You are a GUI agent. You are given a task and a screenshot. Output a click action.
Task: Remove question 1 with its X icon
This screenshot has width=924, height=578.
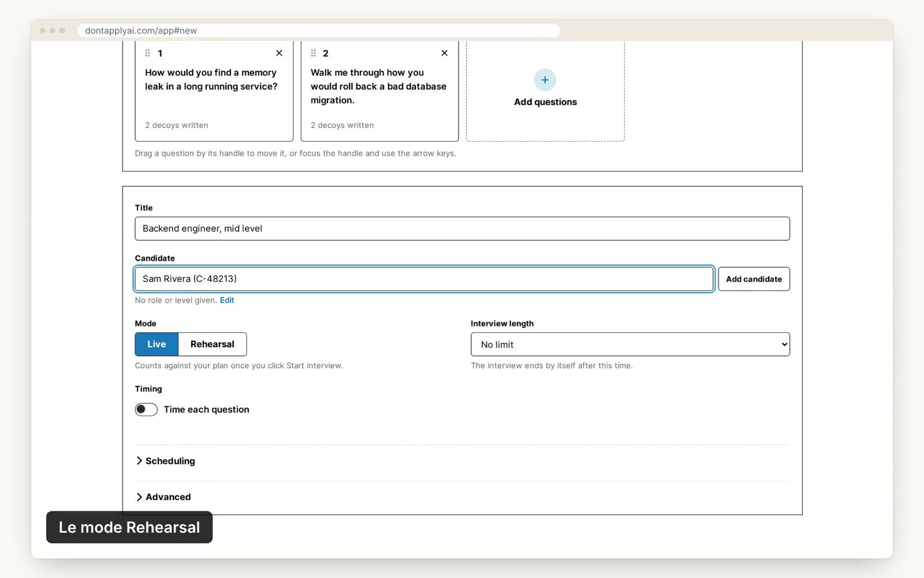point(279,53)
